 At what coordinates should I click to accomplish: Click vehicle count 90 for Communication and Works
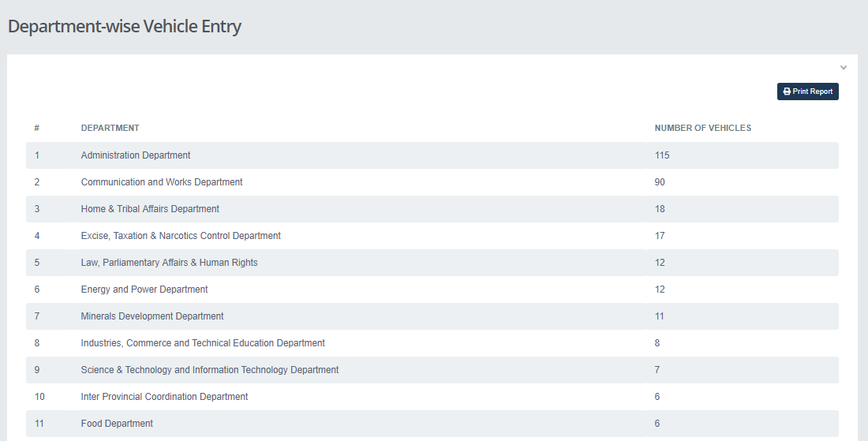pyautogui.click(x=660, y=182)
